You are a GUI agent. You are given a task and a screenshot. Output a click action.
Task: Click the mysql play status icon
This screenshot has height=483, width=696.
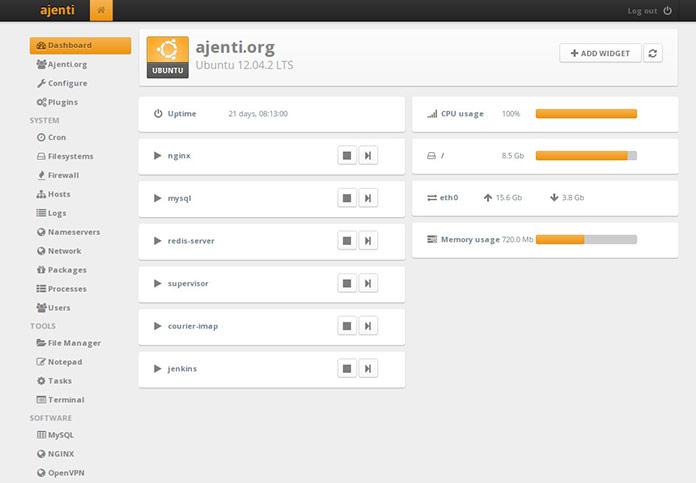[158, 198]
